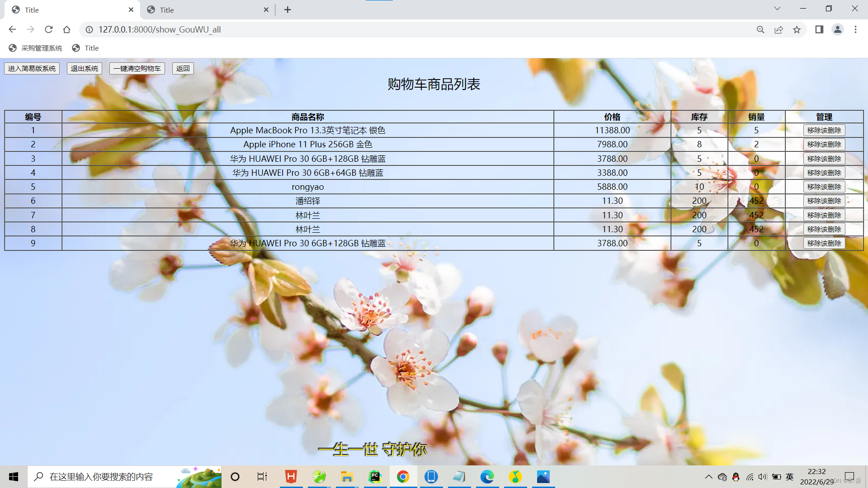Click the browser back arrow
The image size is (868, 488).
pyautogui.click(x=12, y=29)
